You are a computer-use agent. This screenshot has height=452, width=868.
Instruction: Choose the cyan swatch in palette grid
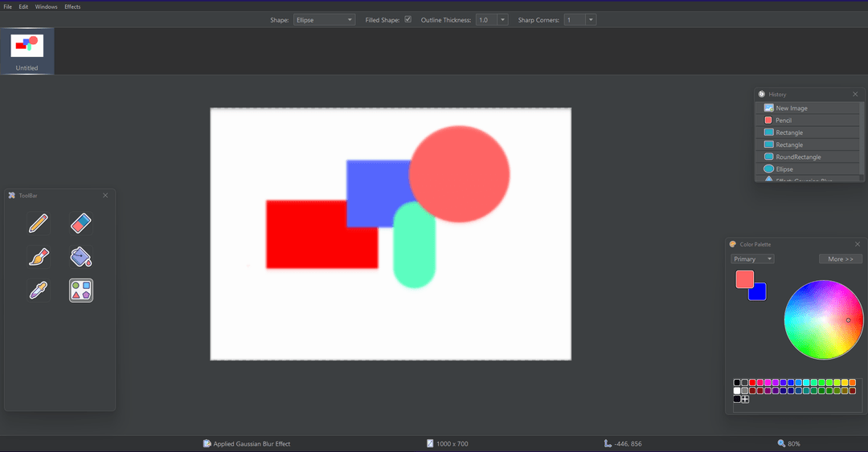807,382
